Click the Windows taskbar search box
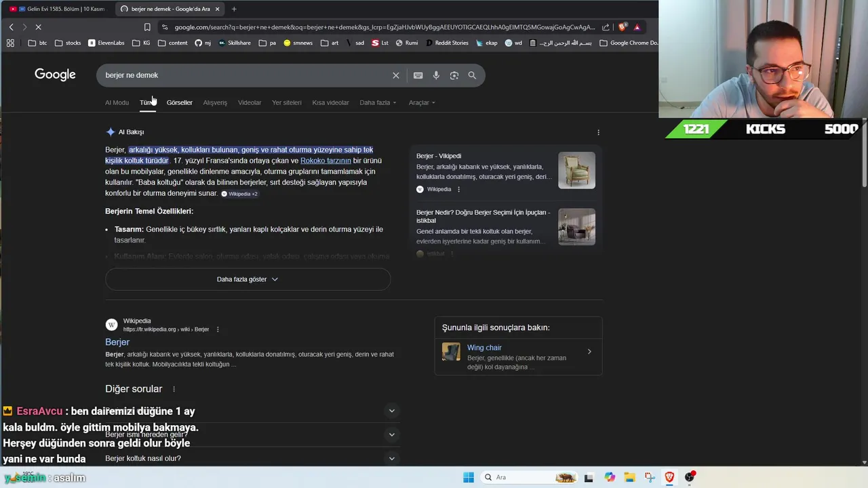Viewport: 868px width, 488px height. [530, 477]
